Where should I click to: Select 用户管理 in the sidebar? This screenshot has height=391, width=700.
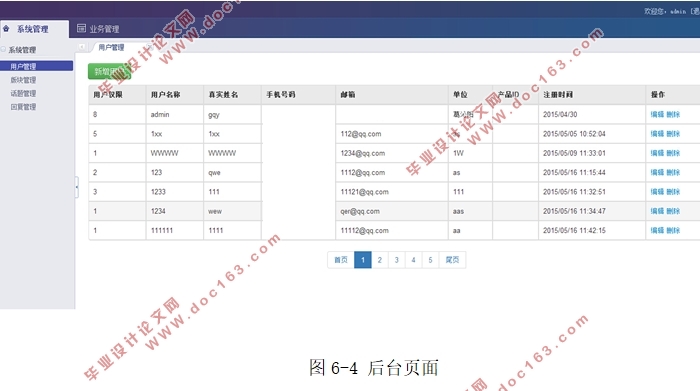(37, 66)
